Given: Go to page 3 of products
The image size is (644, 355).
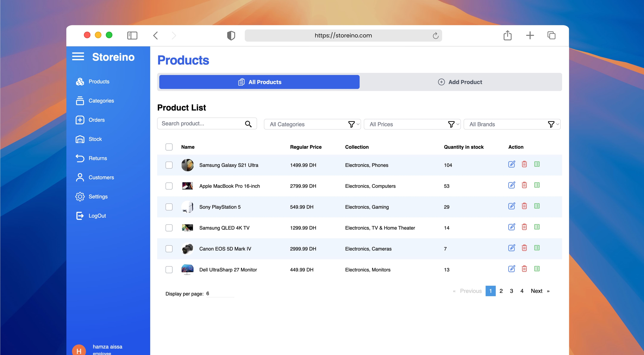Looking at the screenshot, I should [x=511, y=291].
